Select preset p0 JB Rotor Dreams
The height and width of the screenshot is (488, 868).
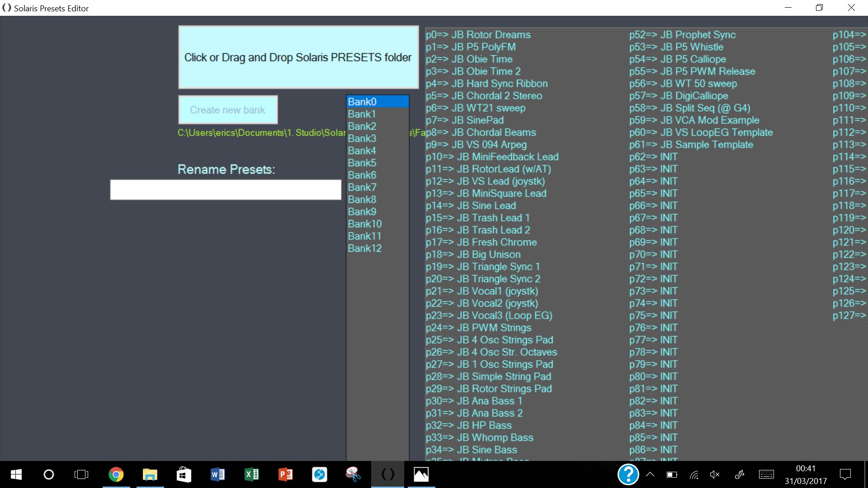coord(478,35)
